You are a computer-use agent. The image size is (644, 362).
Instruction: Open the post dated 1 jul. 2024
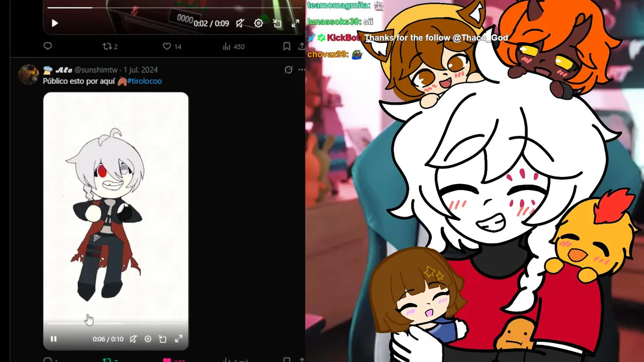click(x=141, y=70)
